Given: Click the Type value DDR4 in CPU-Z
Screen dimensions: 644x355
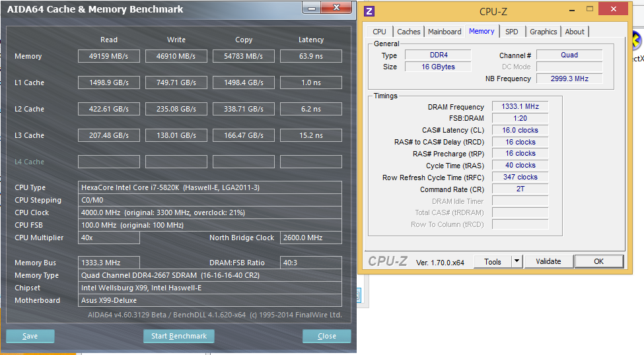Looking at the screenshot, I should click(438, 55).
